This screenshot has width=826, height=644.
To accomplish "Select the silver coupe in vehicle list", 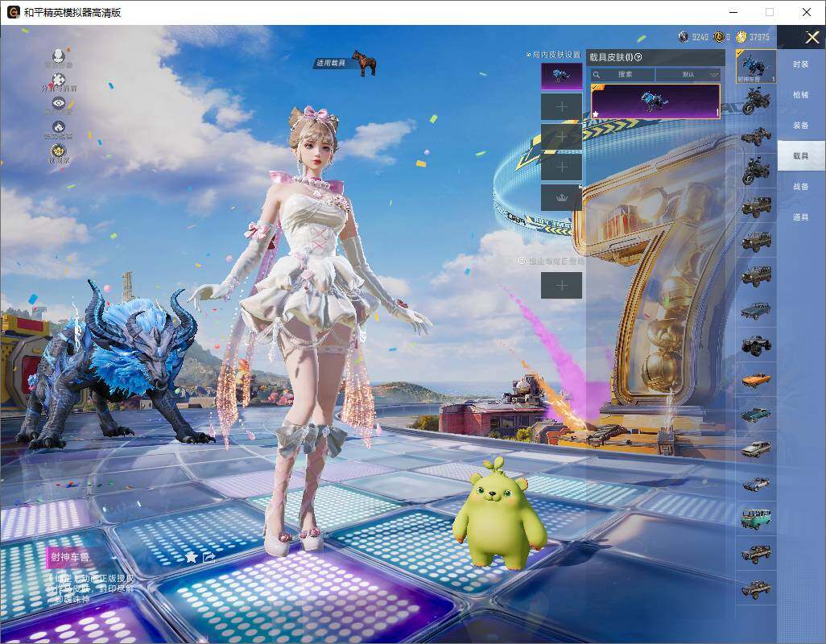I will 756,449.
